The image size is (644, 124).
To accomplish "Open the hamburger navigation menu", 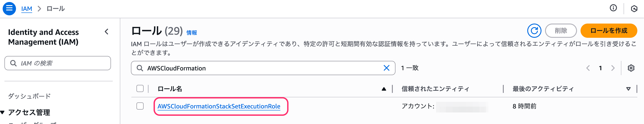I will (9, 8).
